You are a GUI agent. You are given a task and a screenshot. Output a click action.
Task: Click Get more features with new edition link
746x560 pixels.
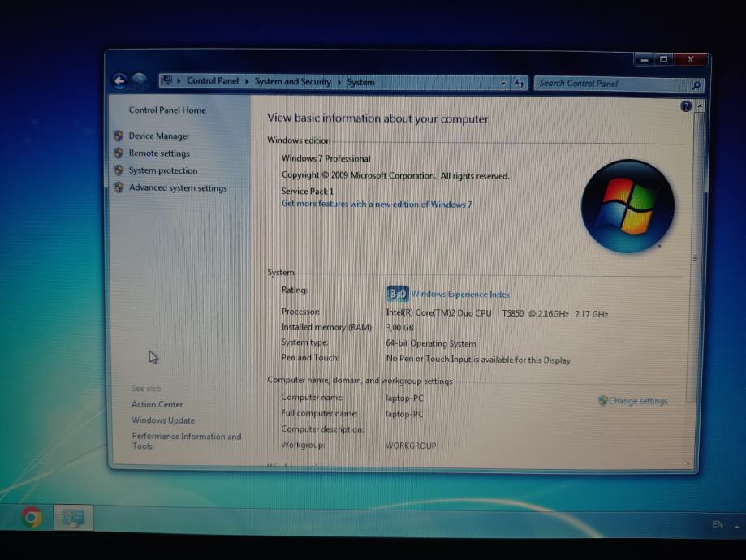(x=377, y=204)
